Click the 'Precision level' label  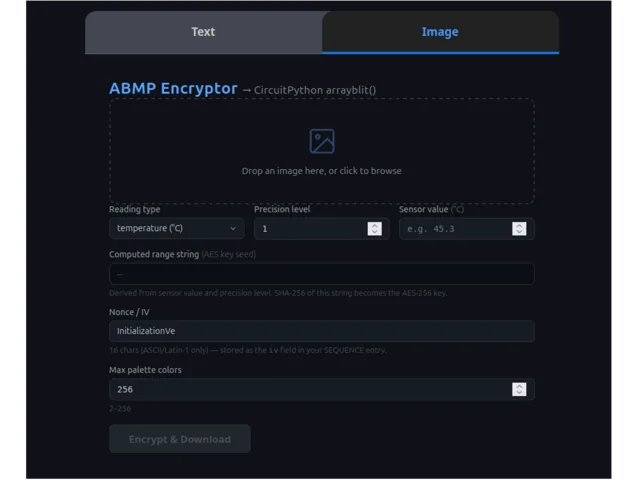point(282,209)
